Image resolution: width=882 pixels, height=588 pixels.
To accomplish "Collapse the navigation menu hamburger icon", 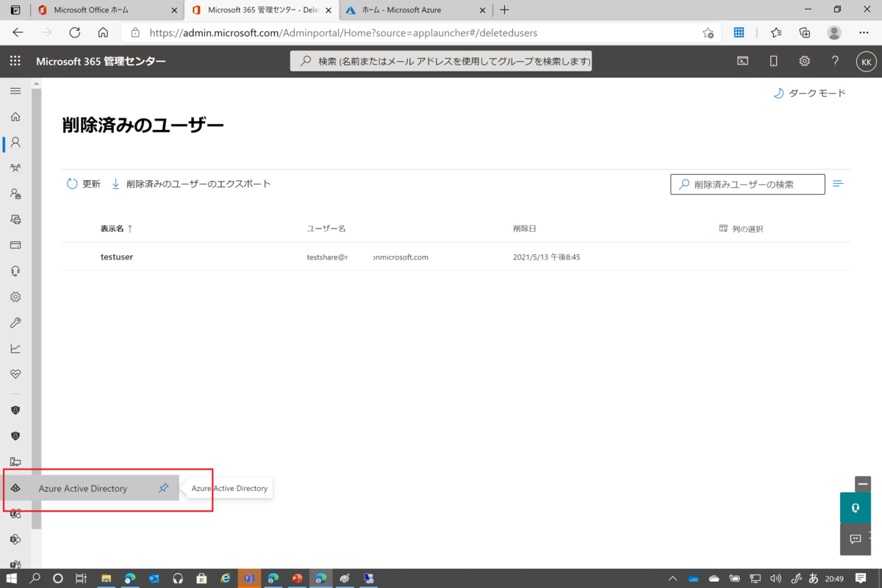I will 15,90.
